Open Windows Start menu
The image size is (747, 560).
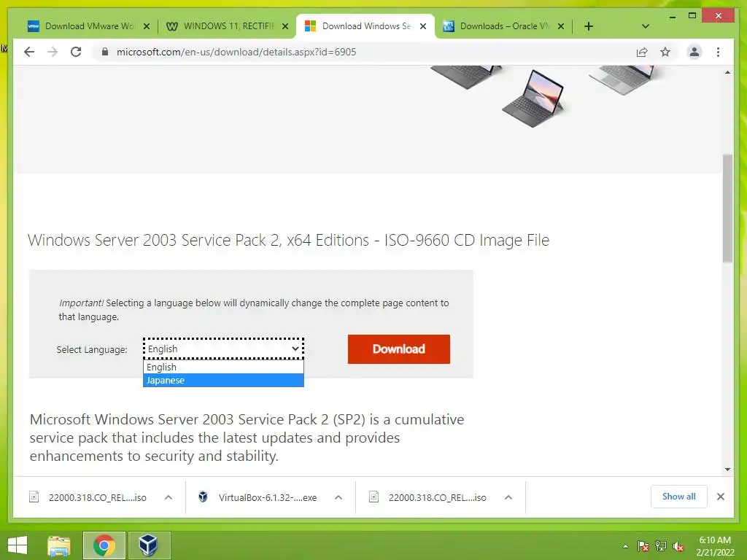pyautogui.click(x=18, y=545)
